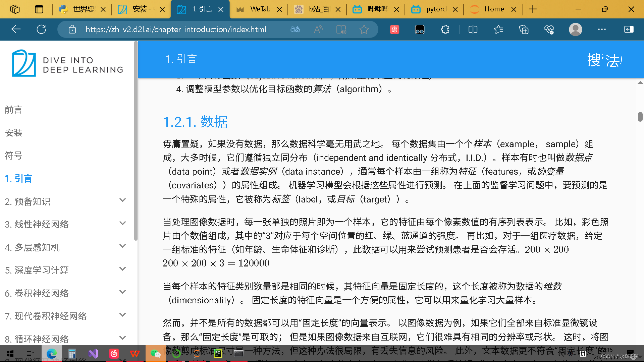Click the back navigation arrow
Image resolution: width=644 pixels, height=362 pixels.
[x=16, y=29]
